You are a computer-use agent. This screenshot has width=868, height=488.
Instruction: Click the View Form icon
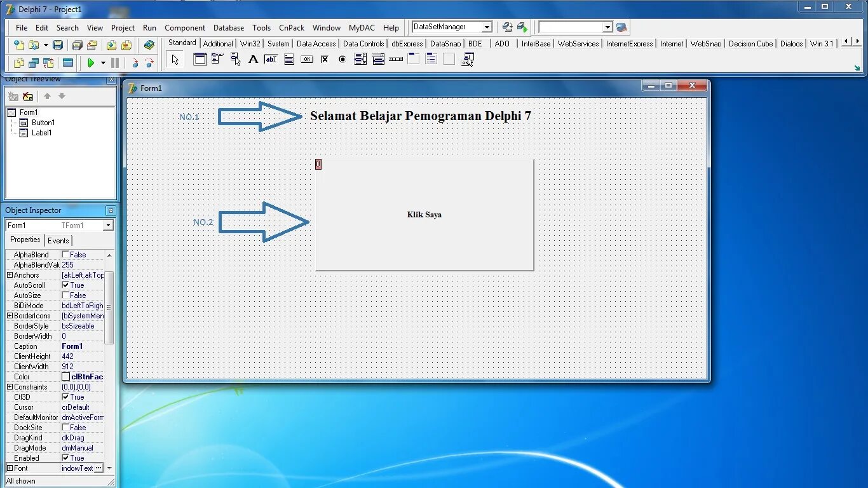(34, 63)
